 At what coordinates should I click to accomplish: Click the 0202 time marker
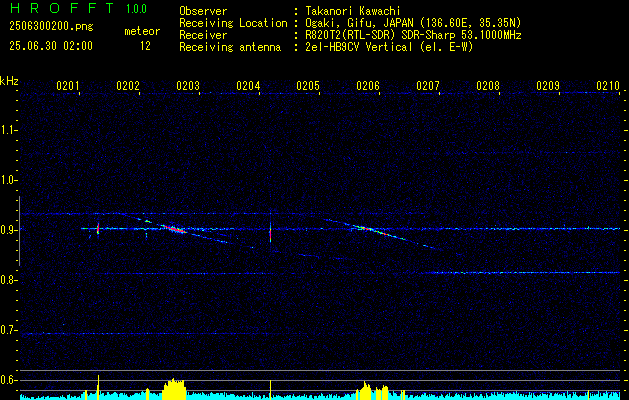coord(128,86)
